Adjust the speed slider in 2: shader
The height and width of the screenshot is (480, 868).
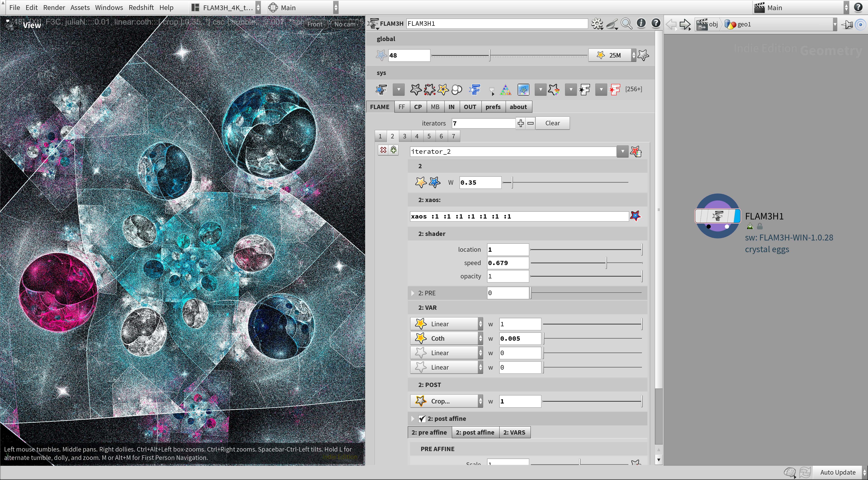coord(606,263)
